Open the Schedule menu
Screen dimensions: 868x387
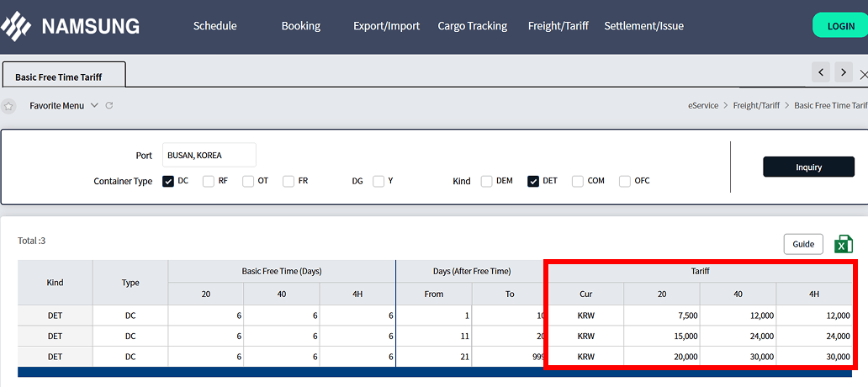pos(214,26)
